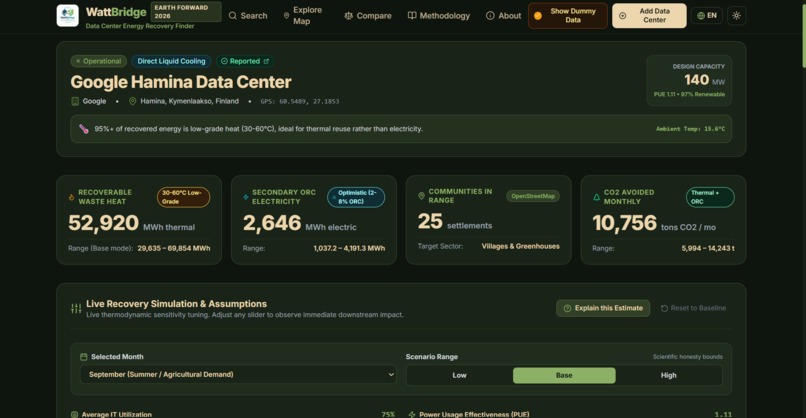Image resolution: width=806 pixels, height=418 pixels.
Task: Click the Villages & Greenhouses target sector
Action: (x=520, y=246)
